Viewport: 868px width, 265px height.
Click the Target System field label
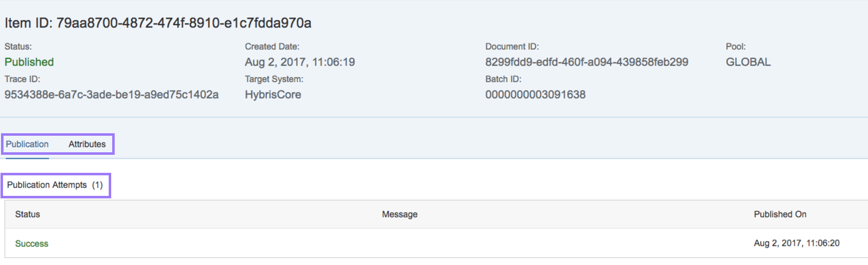(273, 79)
